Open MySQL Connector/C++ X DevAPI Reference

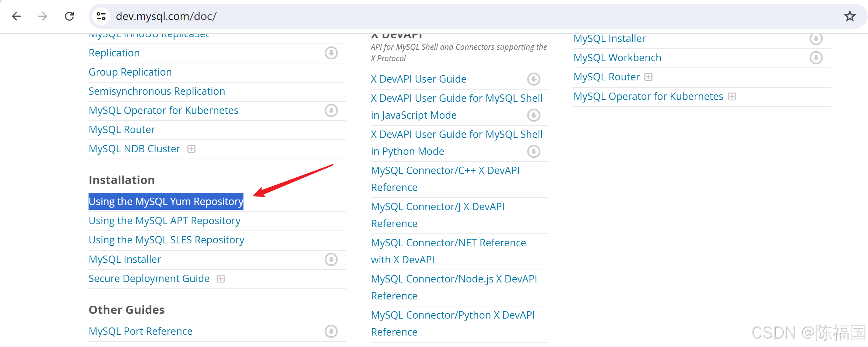445,179
